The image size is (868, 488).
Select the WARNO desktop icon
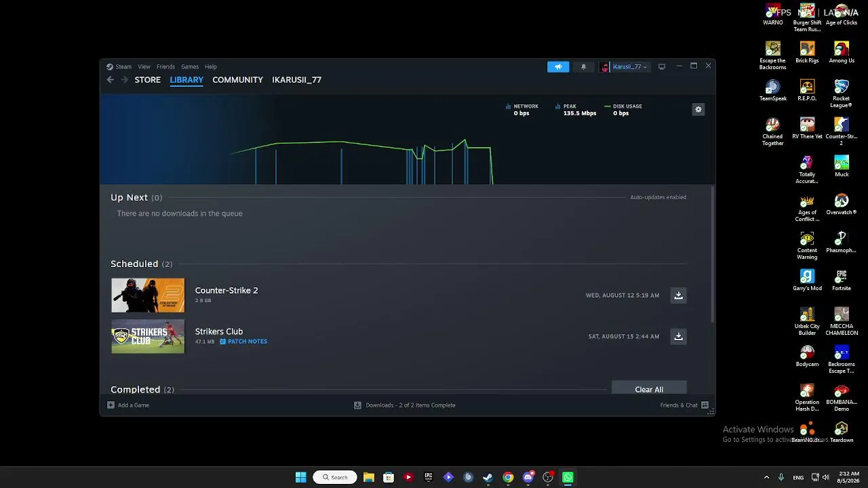pyautogui.click(x=773, y=15)
